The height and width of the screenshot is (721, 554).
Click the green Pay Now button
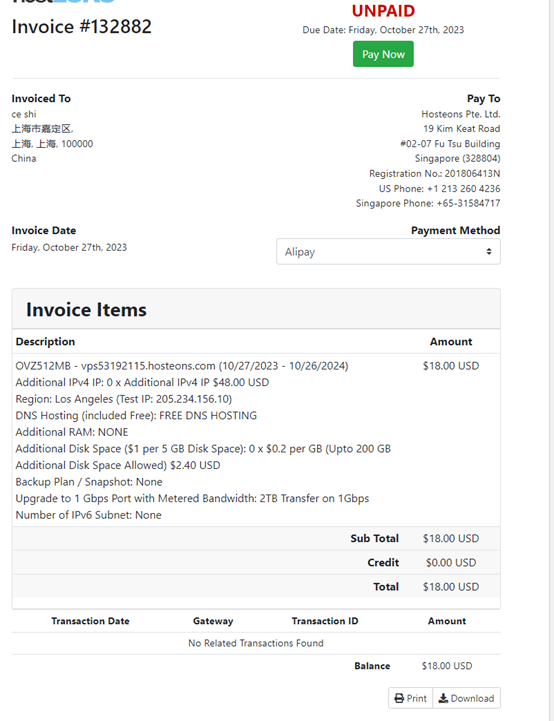tap(383, 54)
